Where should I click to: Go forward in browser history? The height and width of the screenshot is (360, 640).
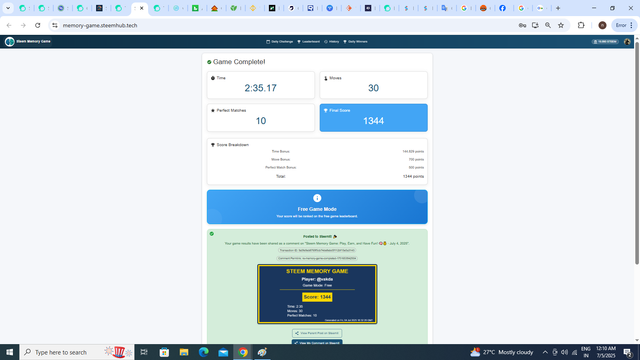[x=23, y=25]
